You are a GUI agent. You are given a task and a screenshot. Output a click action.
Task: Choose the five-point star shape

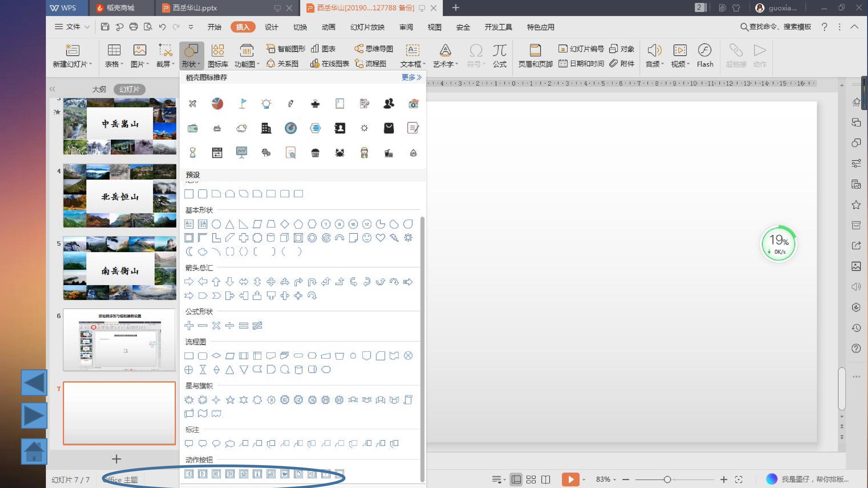(x=230, y=400)
